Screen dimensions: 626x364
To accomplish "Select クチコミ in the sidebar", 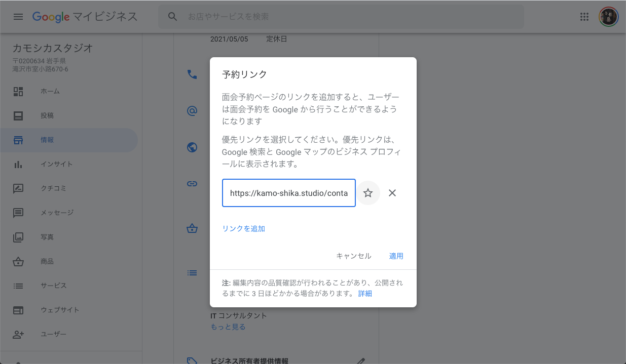I will pyautogui.click(x=54, y=189).
